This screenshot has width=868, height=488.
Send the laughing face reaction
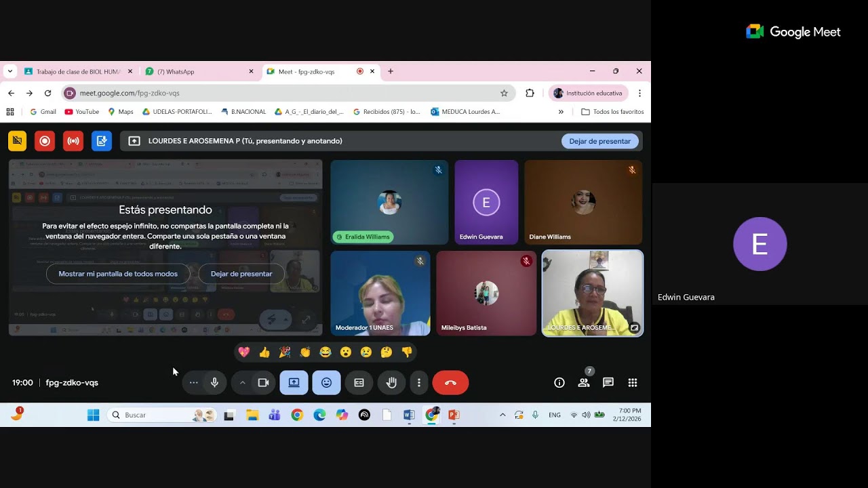tap(325, 352)
